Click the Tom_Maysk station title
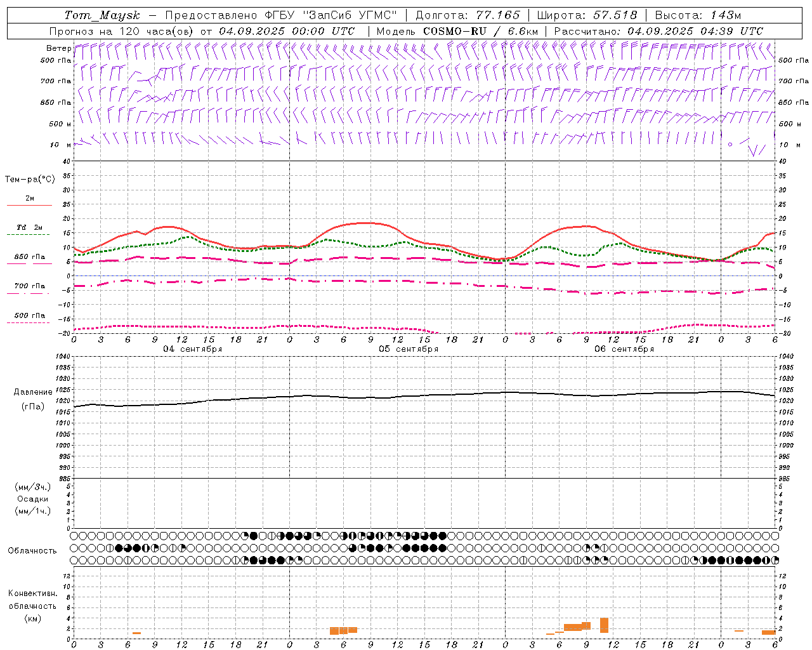 [x=102, y=15]
